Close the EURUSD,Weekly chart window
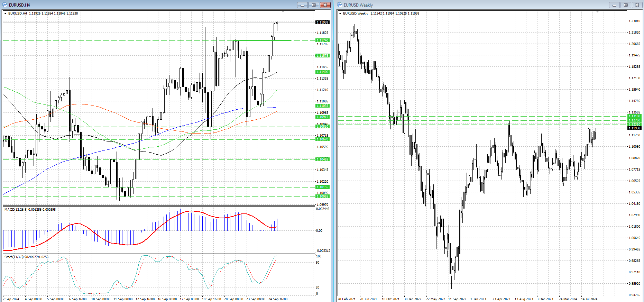 pyautogui.click(x=637, y=5)
